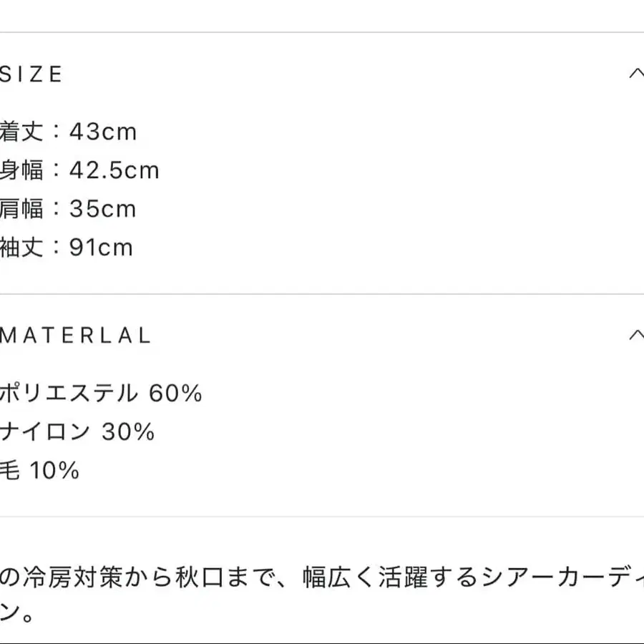The image size is (644, 644).
Task: Collapse the SIZE section chevron
Action: (635, 74)
